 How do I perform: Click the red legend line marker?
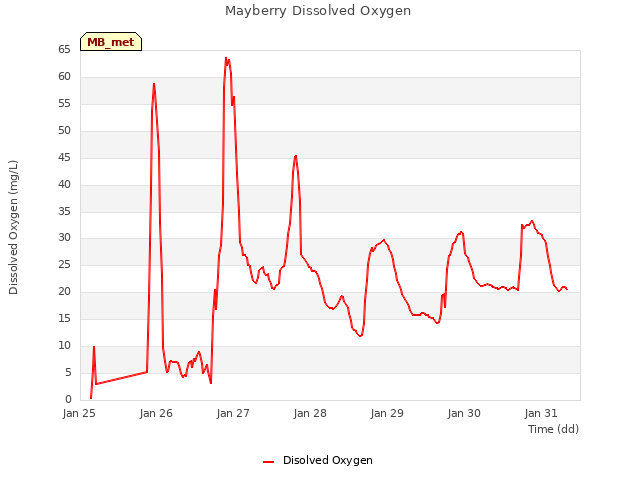[x=269, y=462]
